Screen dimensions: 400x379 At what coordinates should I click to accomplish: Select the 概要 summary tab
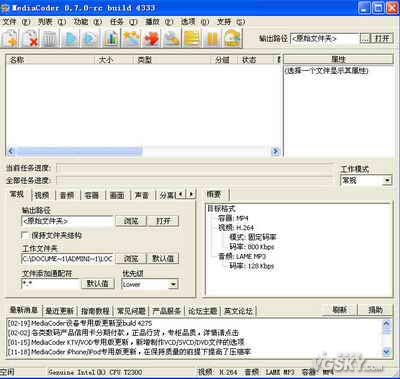[x=214, y=194]
